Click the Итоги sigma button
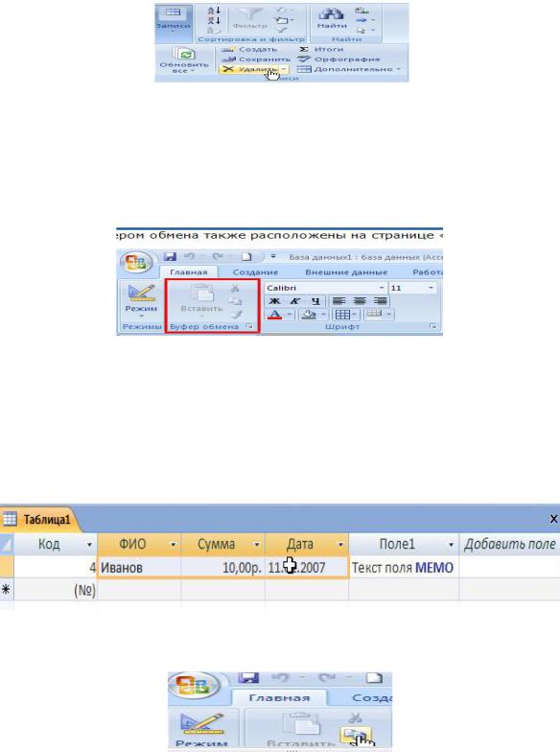The height and width of the screenshot is (752, 560). [321, 49]
